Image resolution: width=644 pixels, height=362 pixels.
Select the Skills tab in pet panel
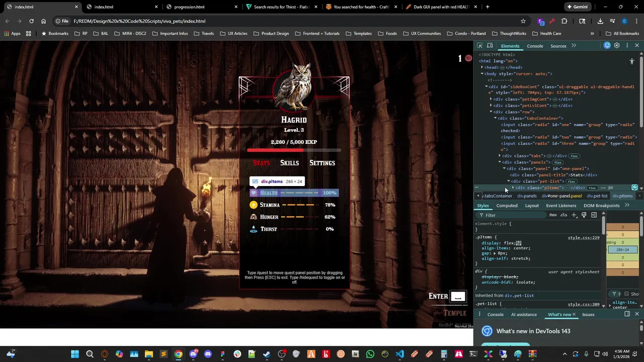(x=289, y=163)
